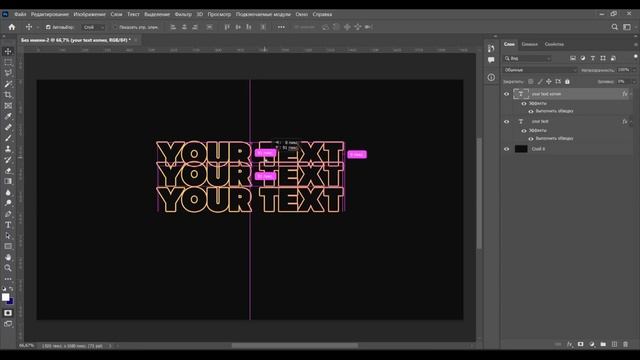Select the Lasso tool
This screenshot has width=640, height=360.
point(8,73)
